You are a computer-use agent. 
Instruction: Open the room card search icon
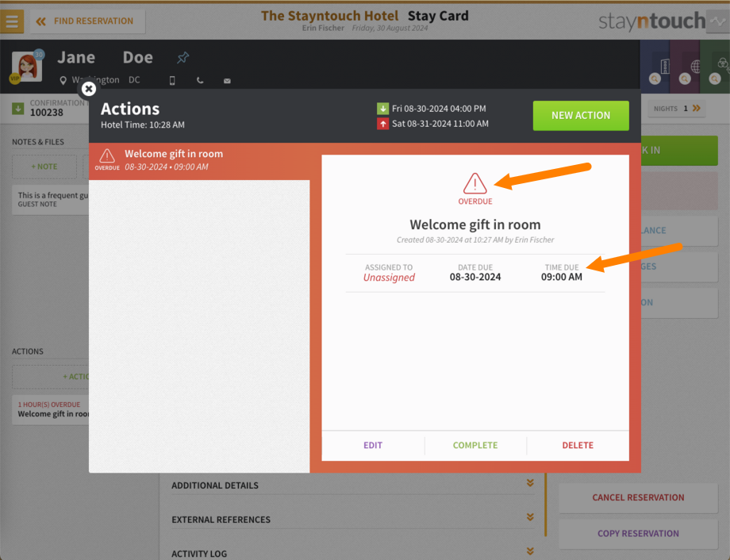click(x=655, y=79)
